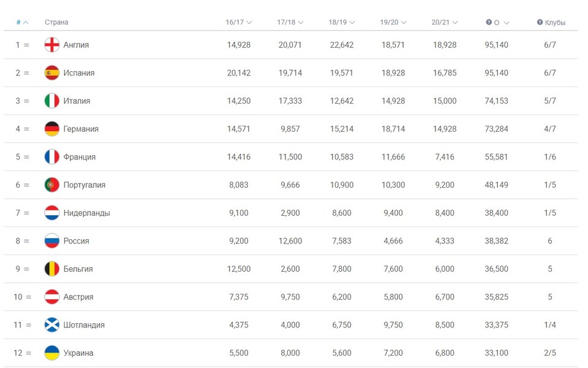Sort by the 16/17 season column
The image size is (588, 368).
coord(238,23)
